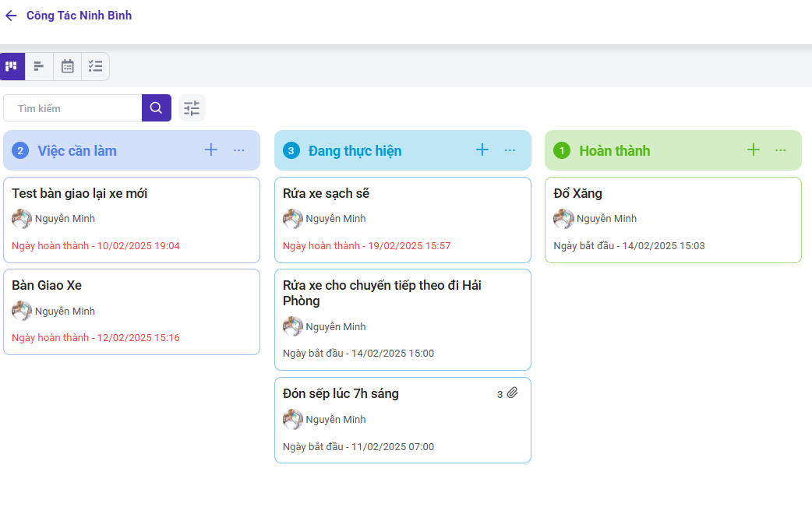Add a task to Đang thực hiện
The image size is (812, 507).
coord(482,150)
